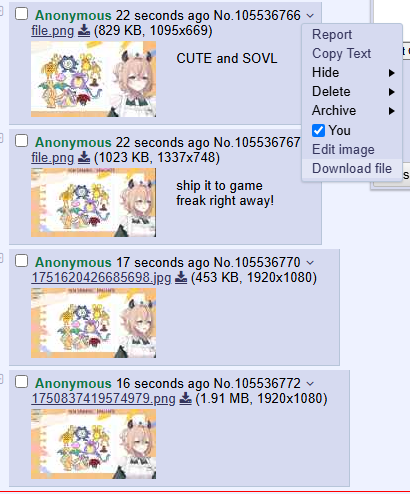
Task: Tick the checkbox for post No.105536766
Action: [x=21, y=14]
